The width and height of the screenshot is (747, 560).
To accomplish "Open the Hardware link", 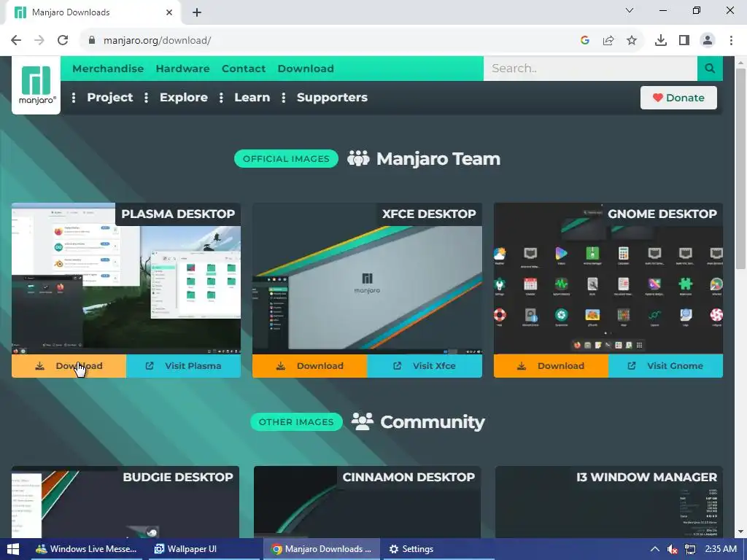I will pos(182,69).
